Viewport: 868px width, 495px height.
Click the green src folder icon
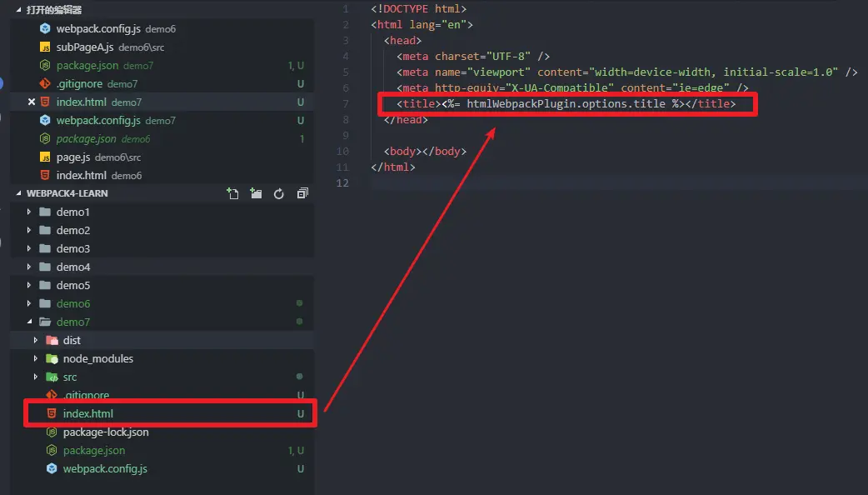(x=52, y=377)
